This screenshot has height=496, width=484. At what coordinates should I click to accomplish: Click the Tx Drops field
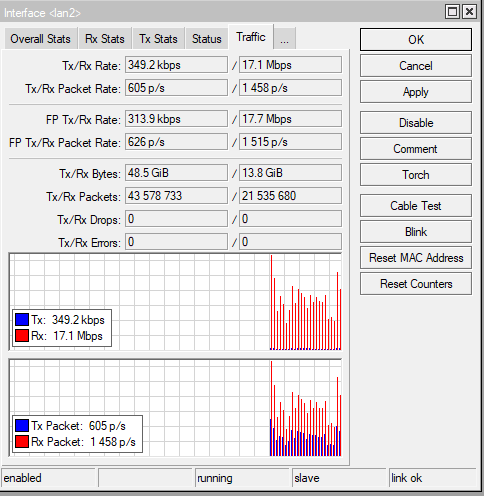coord(176,219)
